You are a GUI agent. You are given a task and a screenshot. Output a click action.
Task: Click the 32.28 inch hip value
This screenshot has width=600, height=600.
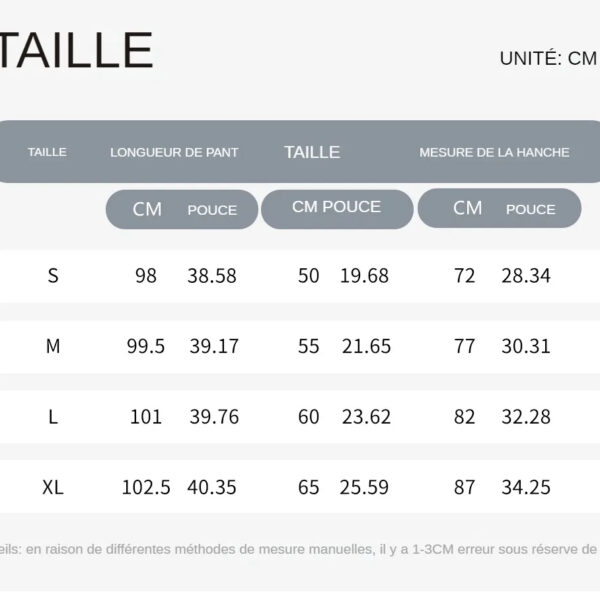tap(526, 417)
